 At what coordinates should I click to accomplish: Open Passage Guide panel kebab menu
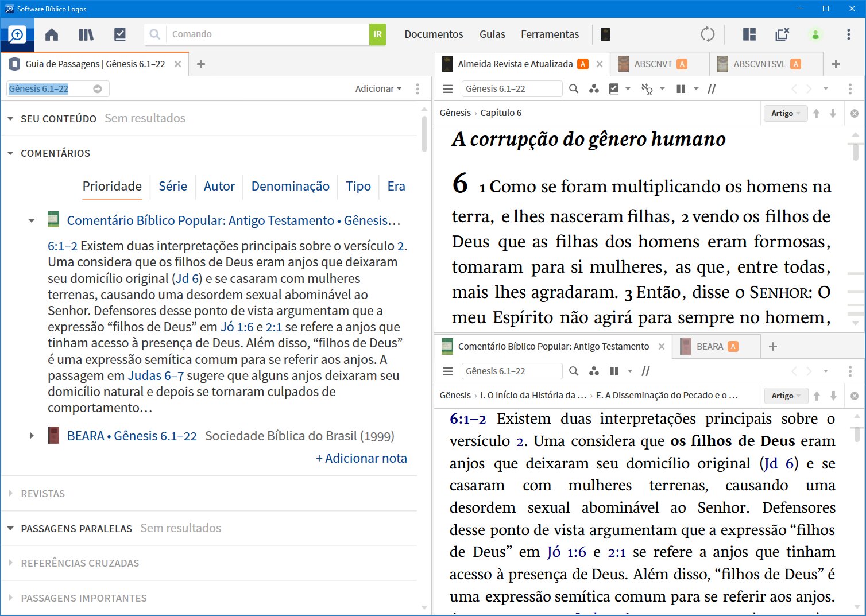pos(417,89)
